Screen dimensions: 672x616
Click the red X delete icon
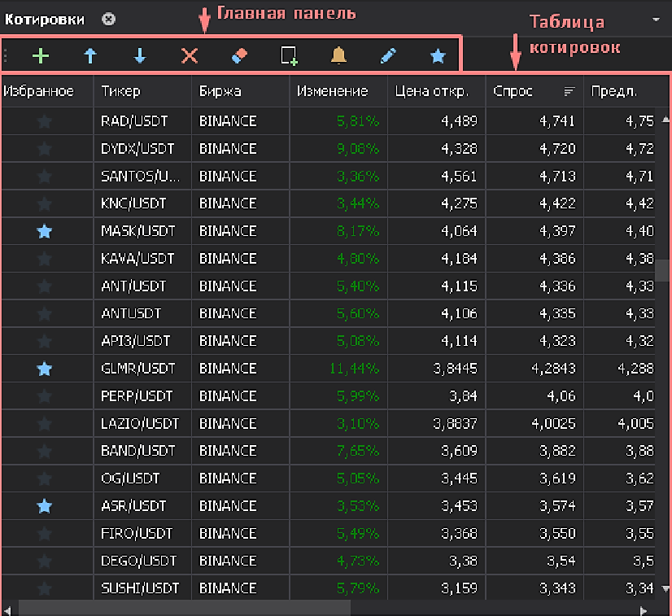[190, 55]
